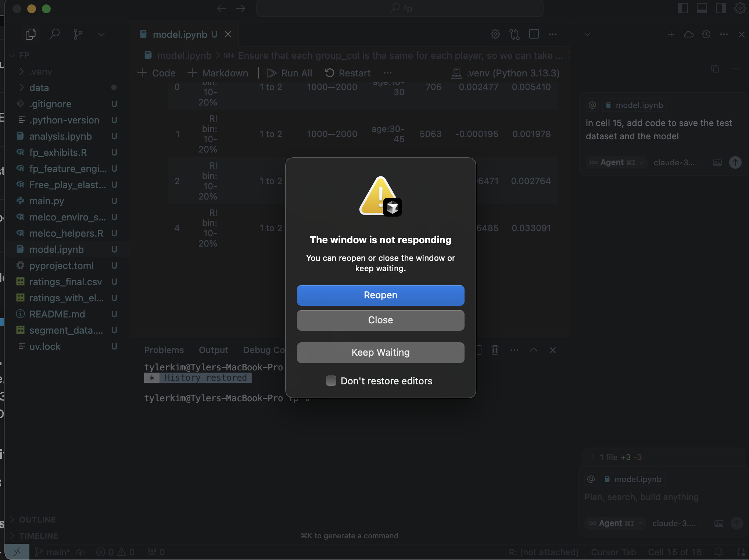The image size is (749, 560).
Task: Toggle the primary sidebar layout icon
Action: (x=682, y=8)
